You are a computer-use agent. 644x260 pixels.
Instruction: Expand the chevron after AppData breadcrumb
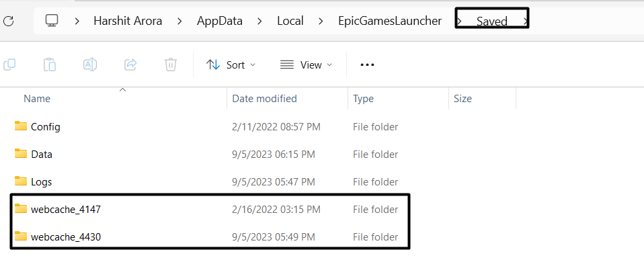[259, 21]
